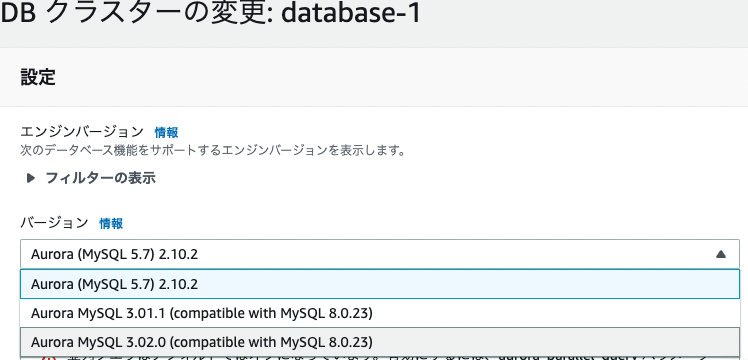Viewport: 748px width, 360px height.
Task: Click the エンジンバージョン label
Action: point(82,132)
